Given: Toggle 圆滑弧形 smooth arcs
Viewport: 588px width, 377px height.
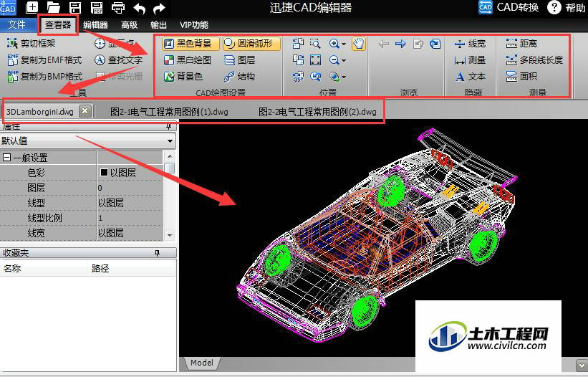Looking at the screenshot, I should click(x=251, y=44).
